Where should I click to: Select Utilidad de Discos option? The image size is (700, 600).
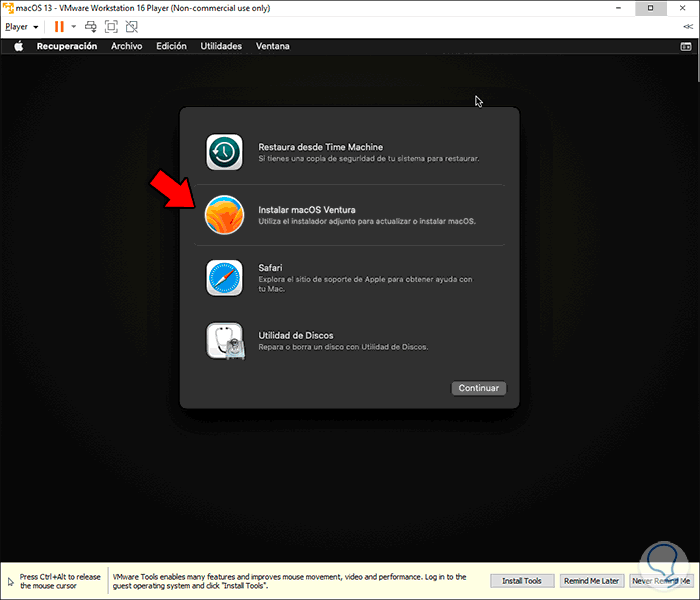click(x=296, y=335)
